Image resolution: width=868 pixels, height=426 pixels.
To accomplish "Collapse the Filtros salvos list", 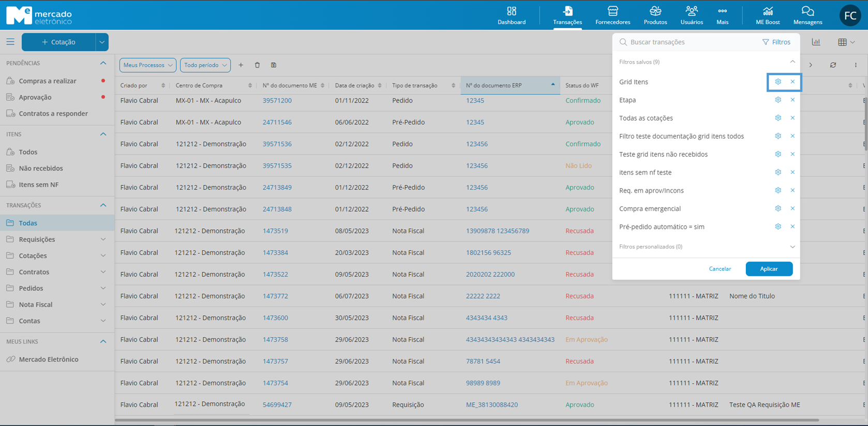I will point(792,62).
